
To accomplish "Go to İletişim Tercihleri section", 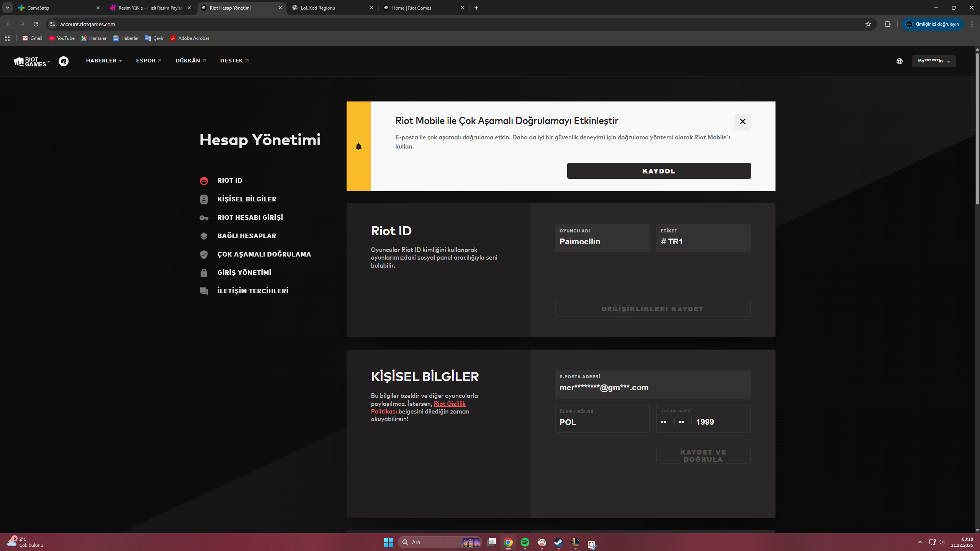I will [253, 291].
